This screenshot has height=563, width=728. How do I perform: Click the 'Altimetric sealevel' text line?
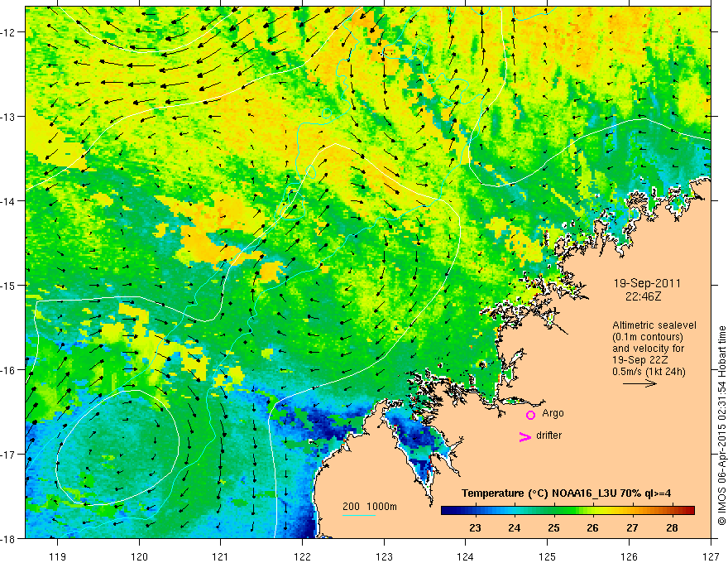(654, 325)
